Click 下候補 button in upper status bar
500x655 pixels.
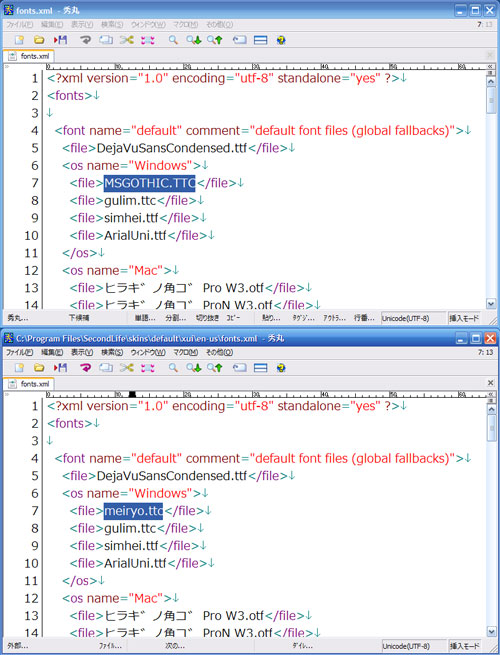pyautogui.click(x=79, y=318)
